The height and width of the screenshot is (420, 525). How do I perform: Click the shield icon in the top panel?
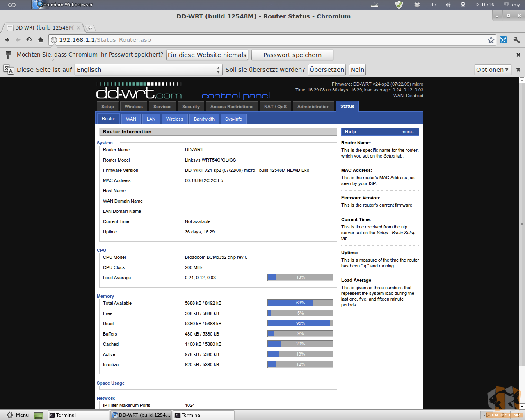click(x=399, y=5)
